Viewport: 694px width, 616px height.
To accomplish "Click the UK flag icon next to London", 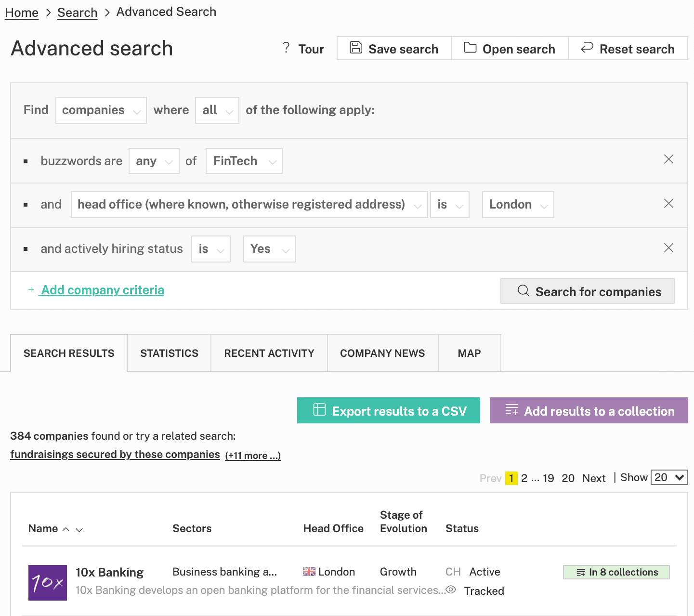I will (309, 572).
